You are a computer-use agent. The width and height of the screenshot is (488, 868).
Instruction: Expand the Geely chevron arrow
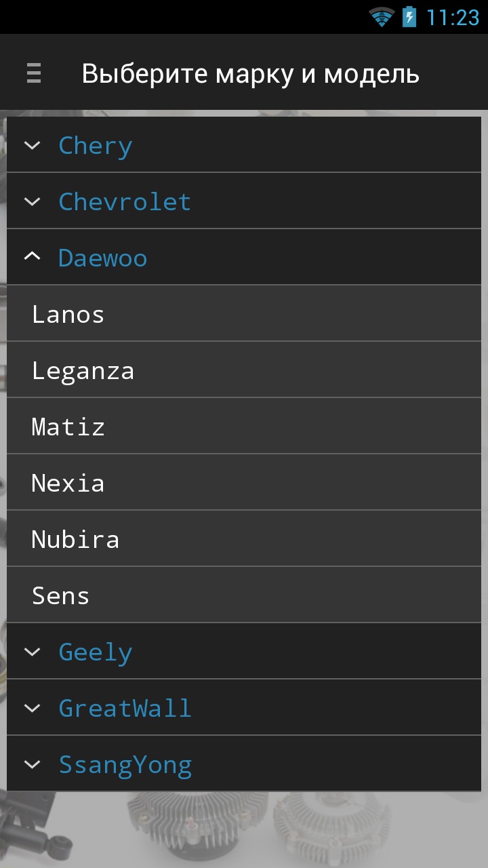(32, 652)
